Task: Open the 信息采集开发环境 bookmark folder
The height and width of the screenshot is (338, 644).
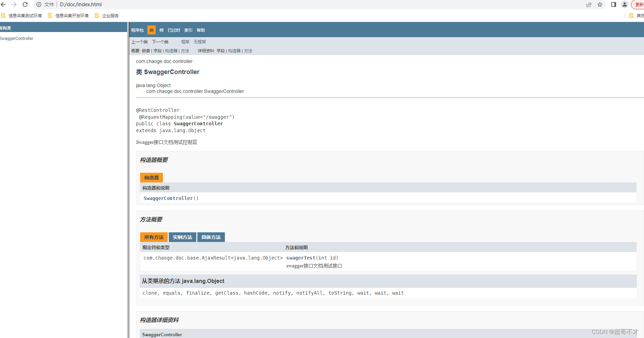Action: [69, 15]
